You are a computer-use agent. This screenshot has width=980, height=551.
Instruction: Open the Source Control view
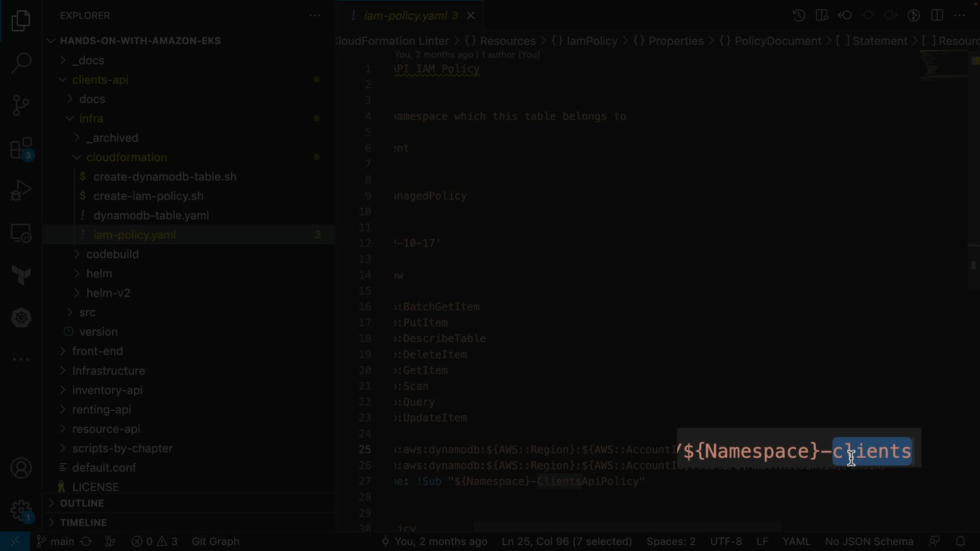[21, 106]
